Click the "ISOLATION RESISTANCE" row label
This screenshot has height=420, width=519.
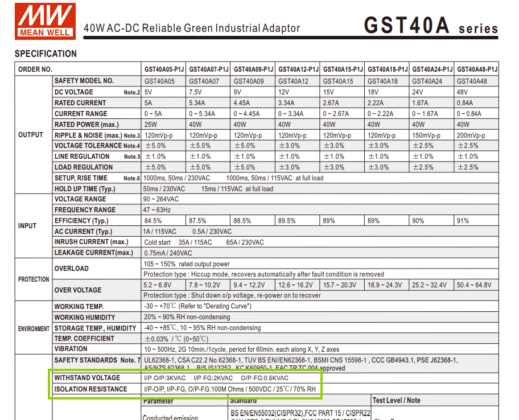90,389
